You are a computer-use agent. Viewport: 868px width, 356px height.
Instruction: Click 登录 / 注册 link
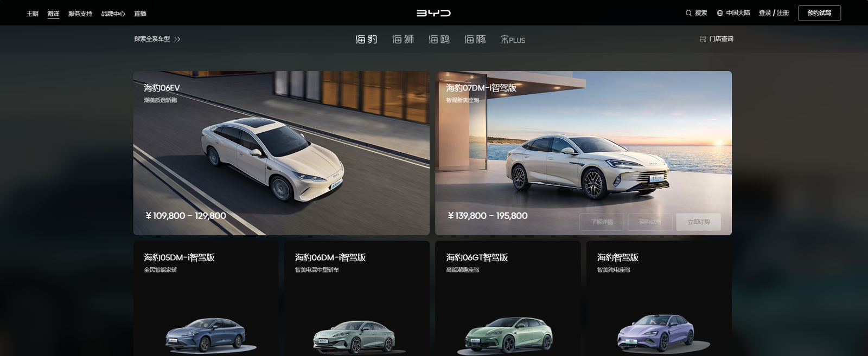coord(774,13)
